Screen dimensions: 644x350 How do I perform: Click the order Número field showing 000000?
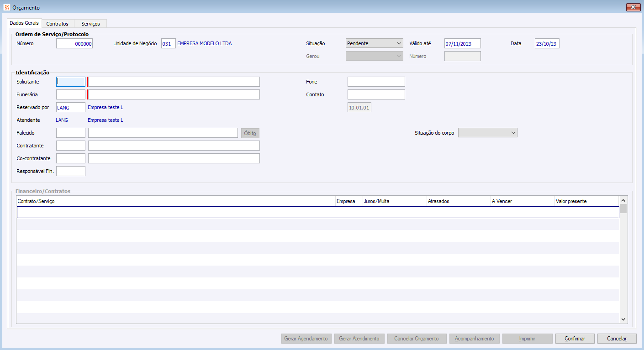tap(74, 43)
